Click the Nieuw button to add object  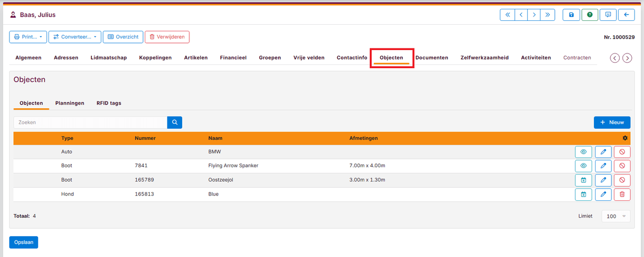point(612,122)
